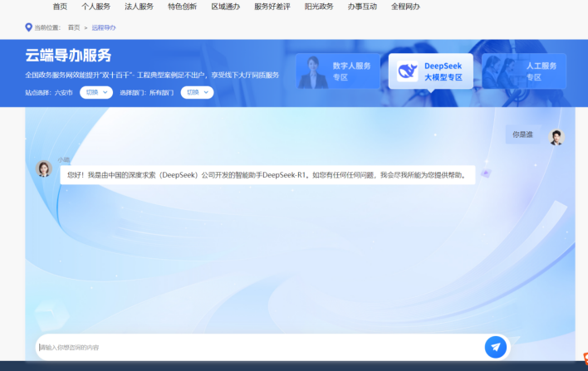Viewport: 588px width, 371px height.
Task: Focus the 请输入你想咨询的内容 input box
Action: point(260,348)
